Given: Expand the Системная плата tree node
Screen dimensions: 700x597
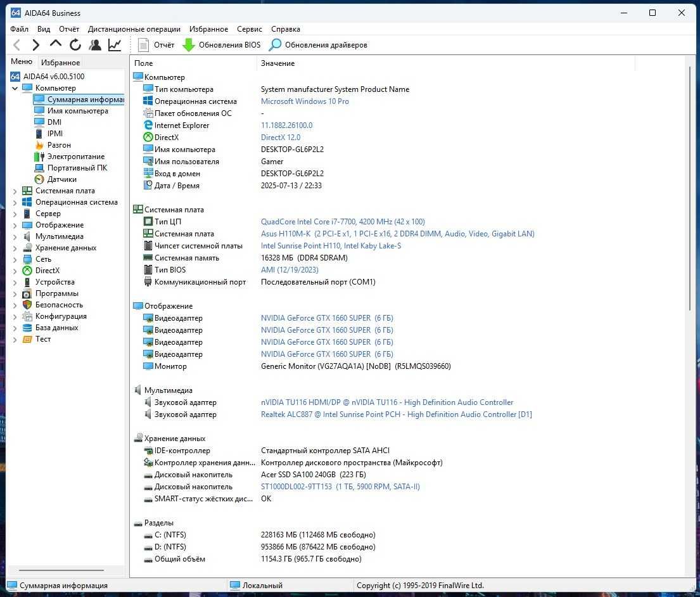Looking at the screenshot, I should 15,191.
